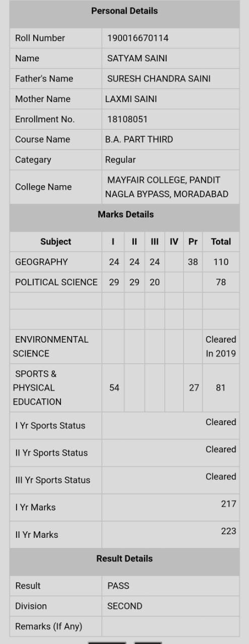This screenshot has height=644, width=249.
Task: Click the Geography total of 110
Action: 221,262
